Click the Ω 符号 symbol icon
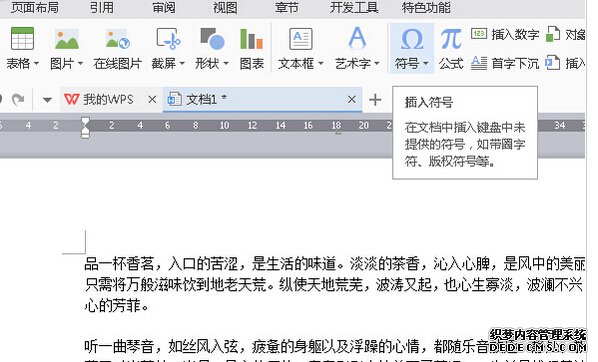Screen dimensions: 598x362 [x=412, y=39]
